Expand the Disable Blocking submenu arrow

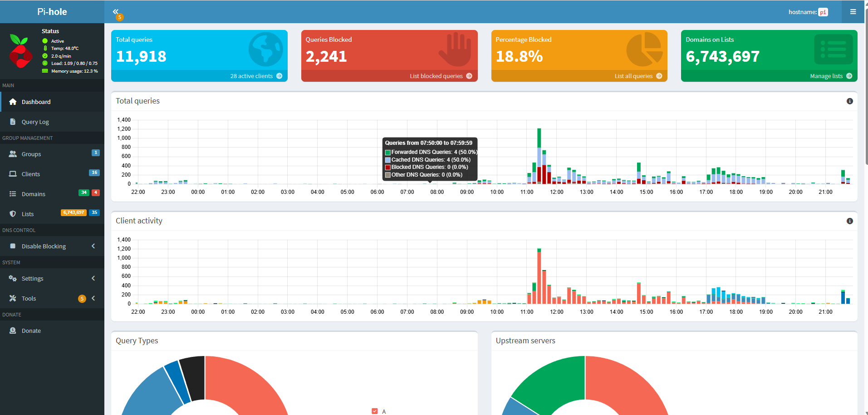[x=93, y=246]
